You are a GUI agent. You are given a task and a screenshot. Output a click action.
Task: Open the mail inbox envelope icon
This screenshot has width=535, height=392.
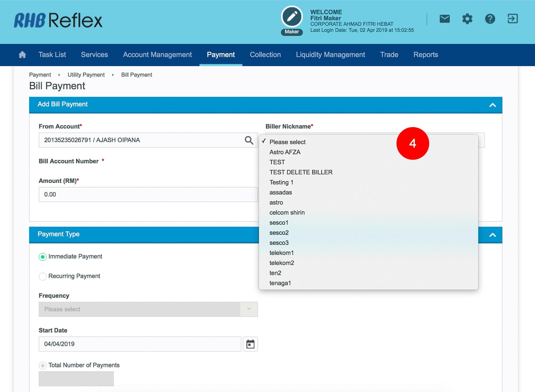pos(444,19)
